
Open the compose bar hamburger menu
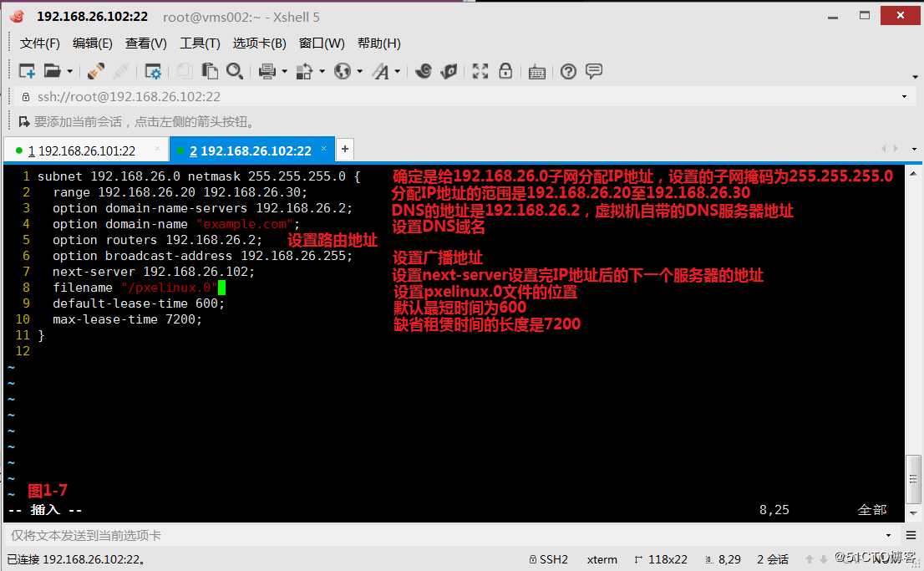pyautogui.click(x=911, y=535)
